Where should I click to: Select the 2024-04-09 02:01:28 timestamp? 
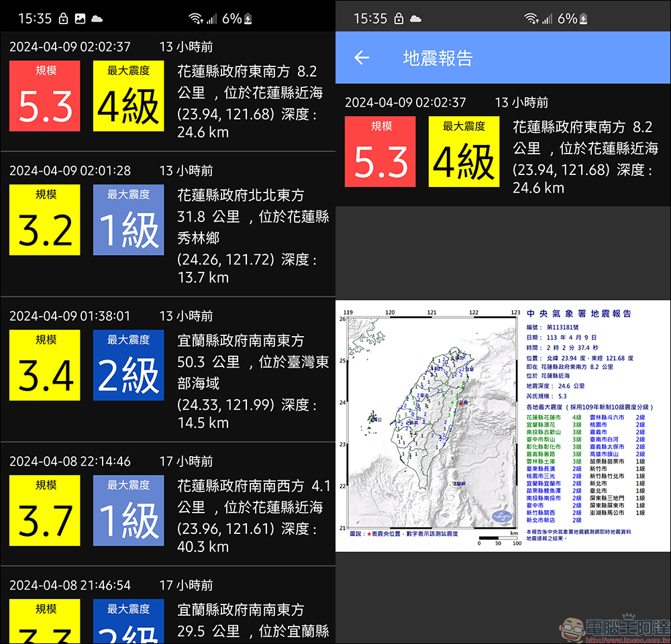coord(70,170)
